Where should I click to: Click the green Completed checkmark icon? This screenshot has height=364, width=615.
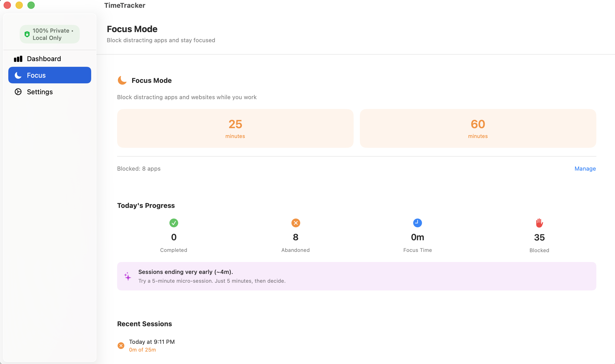point(174,223)
